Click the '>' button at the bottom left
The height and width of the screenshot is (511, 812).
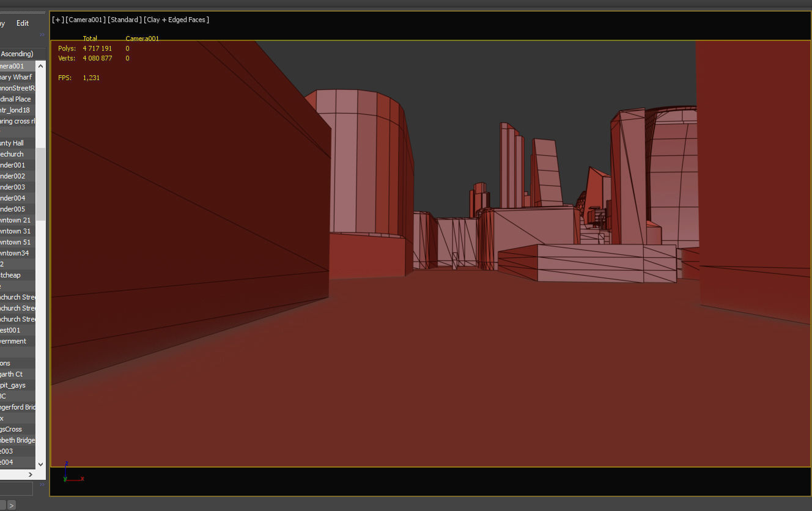[11, 505]
